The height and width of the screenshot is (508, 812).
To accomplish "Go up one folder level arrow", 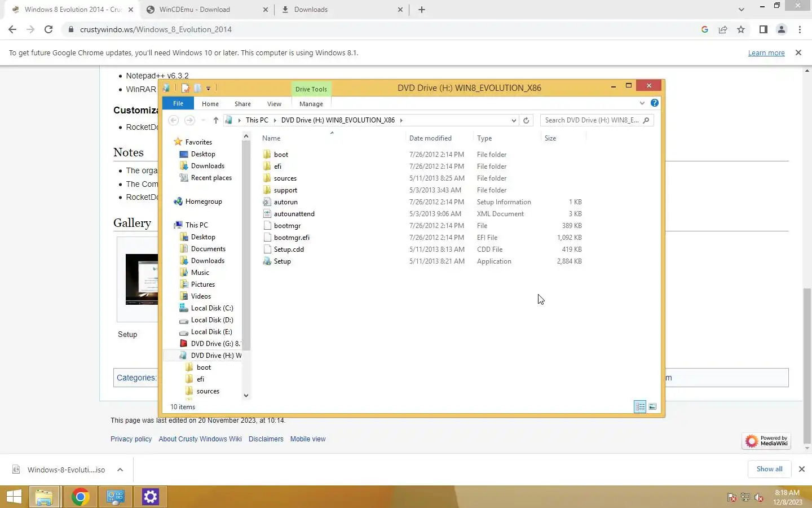I will coord(215,120).
